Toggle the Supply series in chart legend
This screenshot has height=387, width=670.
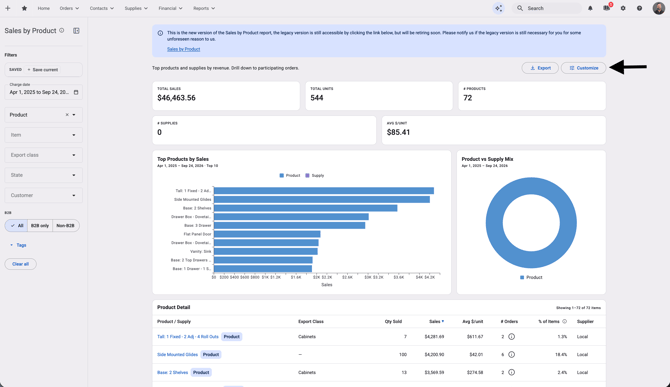[314, 176]
